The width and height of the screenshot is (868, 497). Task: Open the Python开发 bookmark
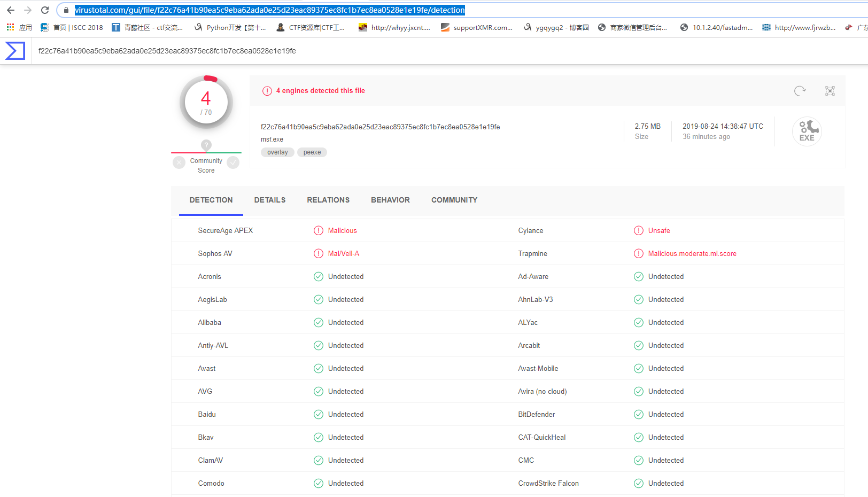[230, 27]
